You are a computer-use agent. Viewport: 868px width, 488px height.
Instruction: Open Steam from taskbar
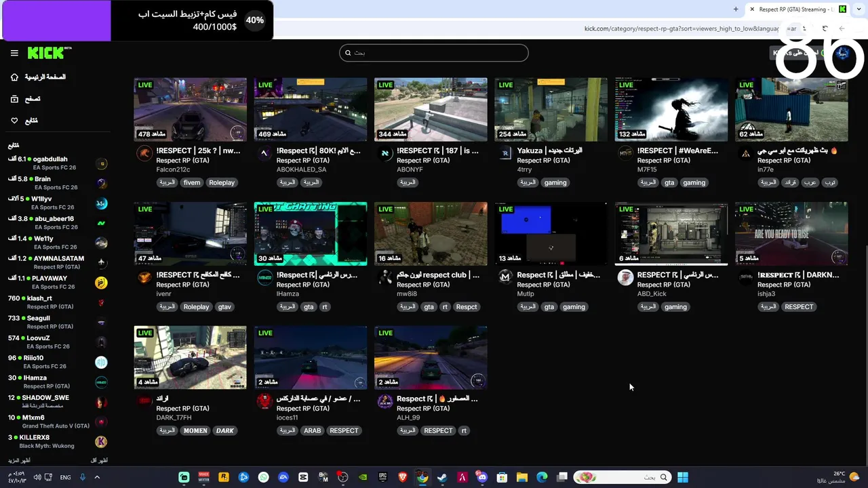pyautogui.click(x=442, y=477)
